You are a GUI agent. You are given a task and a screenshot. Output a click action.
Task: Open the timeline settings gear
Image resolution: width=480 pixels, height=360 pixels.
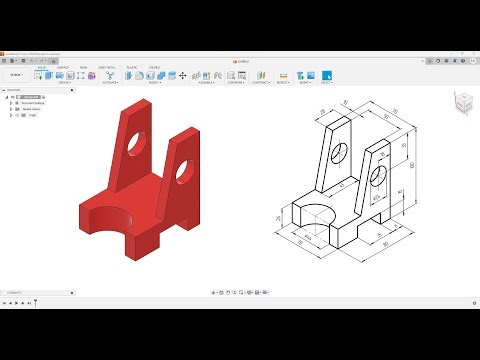[474, 303]
